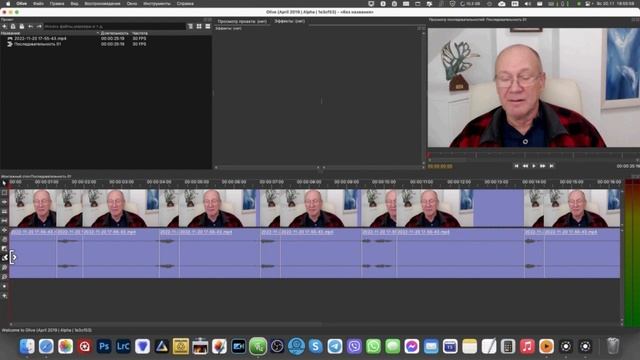Image resolution: width=640 pixels, height=360 pixels.
Task: Open the Olive application menu
Action: 22,4
